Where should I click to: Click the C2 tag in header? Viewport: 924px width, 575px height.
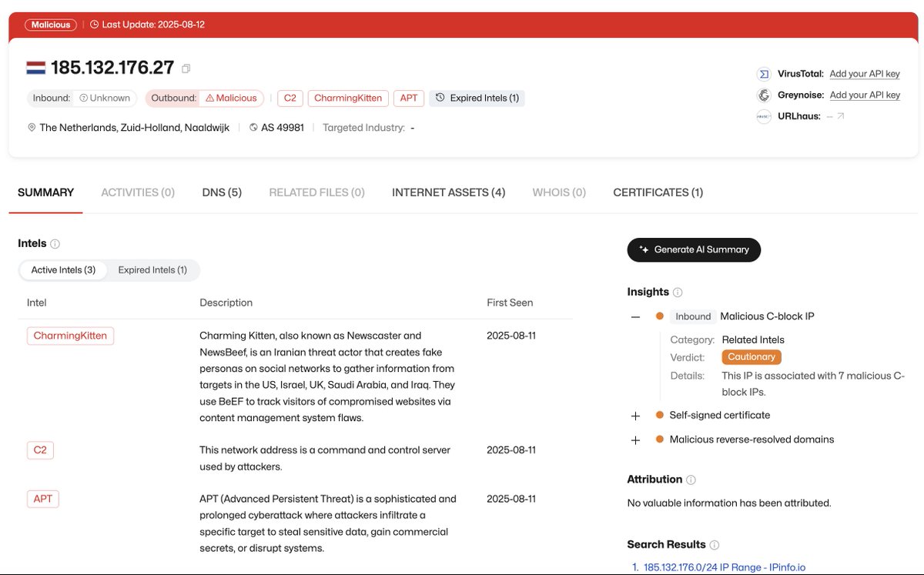[290, 98]
